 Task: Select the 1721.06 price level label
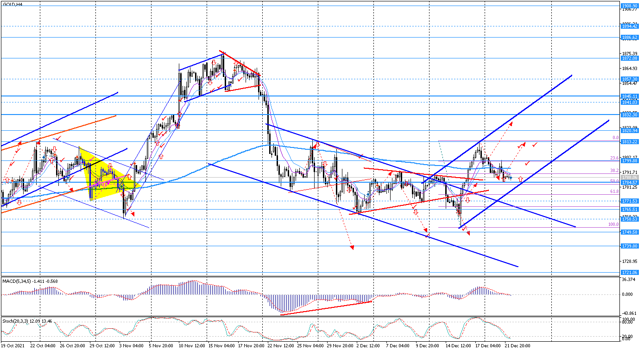(630, 273)
